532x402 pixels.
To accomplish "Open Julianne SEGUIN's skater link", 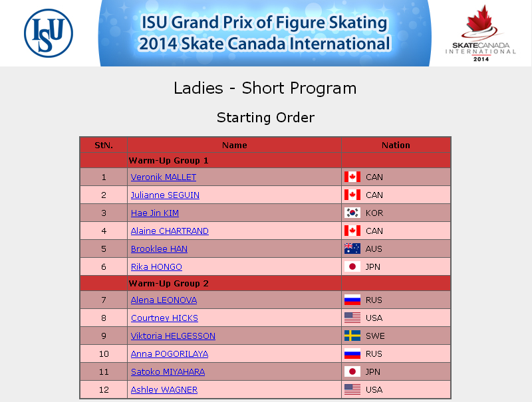I will [x=165, y=195].
